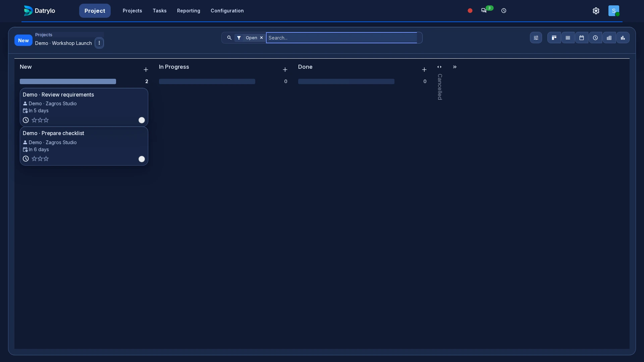This screenshot has height=362, width=644.
Task: Set third priority star on Prepare checklist
Action: (46, 159)
